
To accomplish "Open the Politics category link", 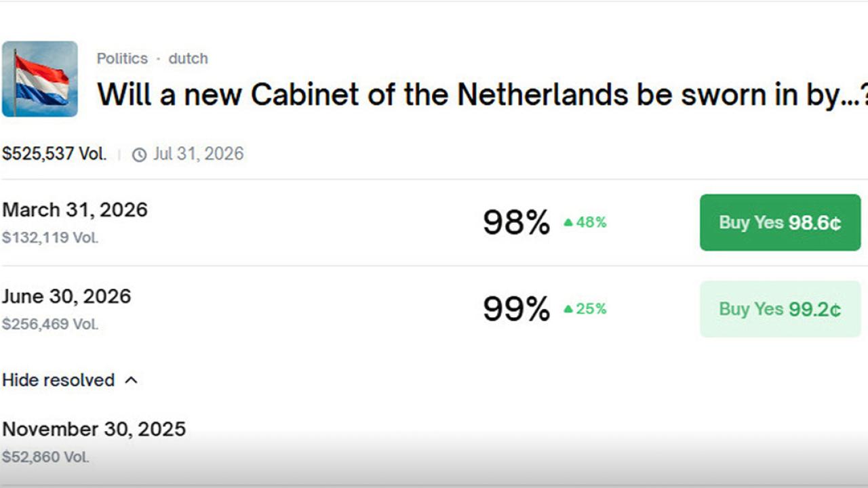I will coord(122,58).
